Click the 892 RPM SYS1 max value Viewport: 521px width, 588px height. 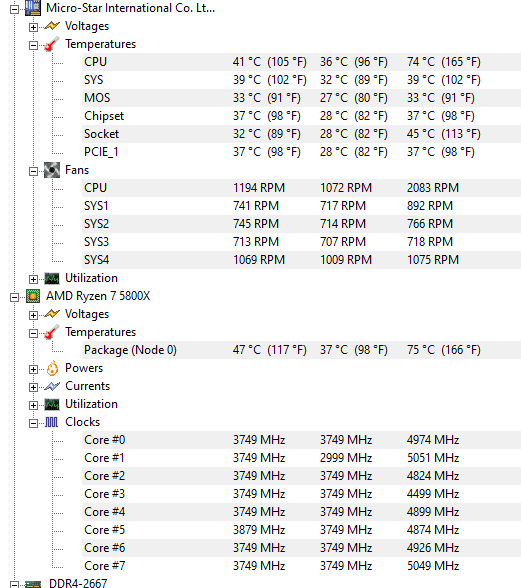pyautogui.click(x=430, y=206)
